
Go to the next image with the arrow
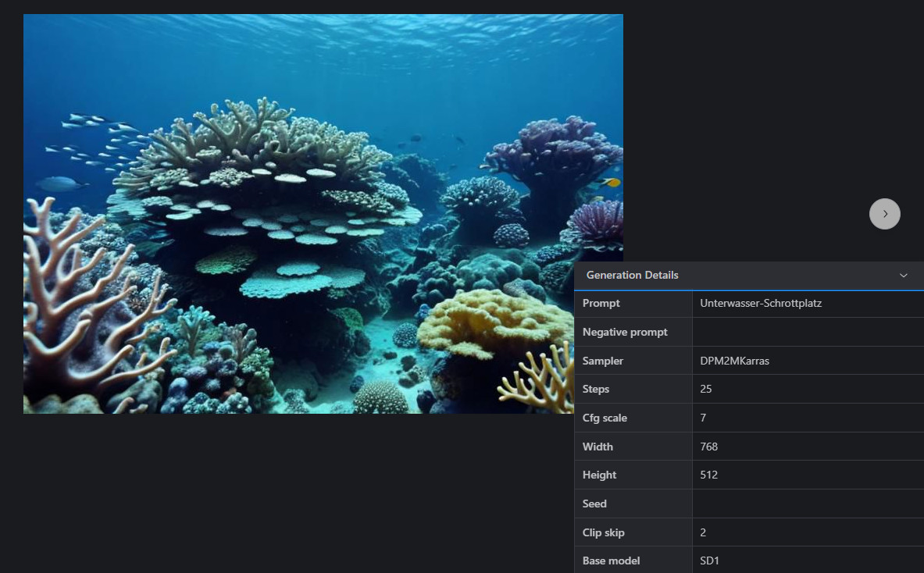884,214
